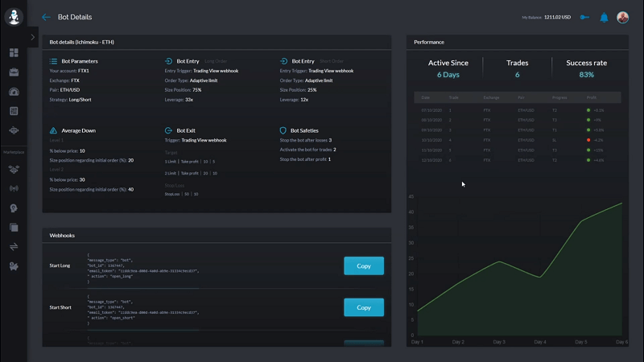The width and height of the screenshot is (644, 362).
Task: Click the Trades count 6
Action: click(x=517, y=75)
